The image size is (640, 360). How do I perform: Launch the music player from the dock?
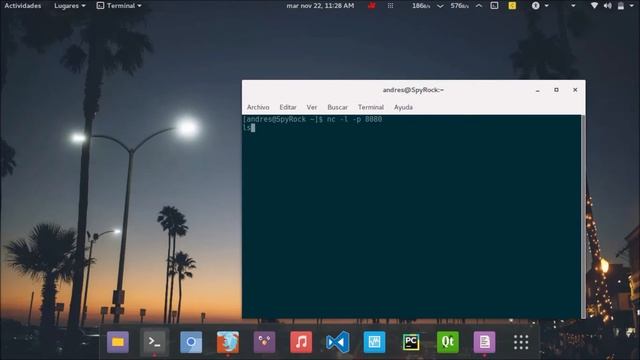pos(301,342)
